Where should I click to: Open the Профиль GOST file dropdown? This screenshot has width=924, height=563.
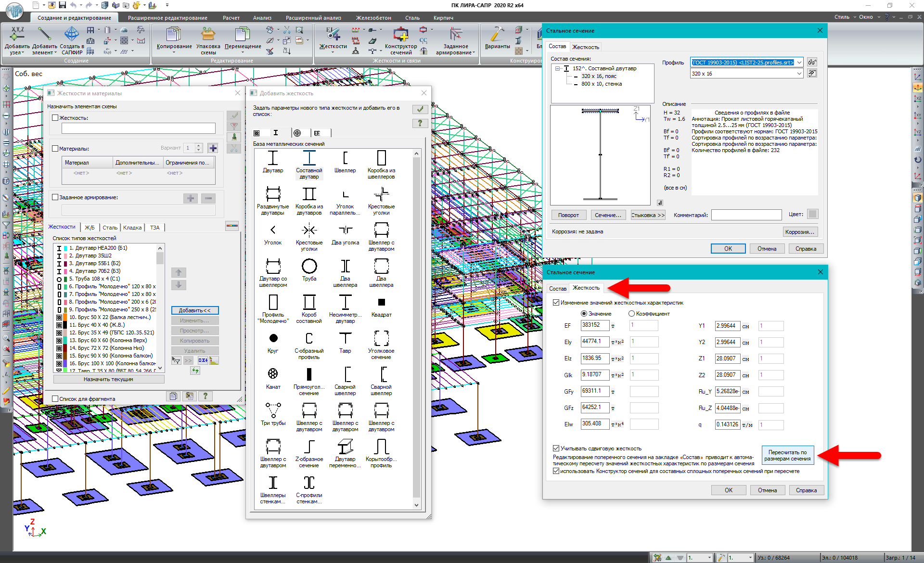click(799, 63)
